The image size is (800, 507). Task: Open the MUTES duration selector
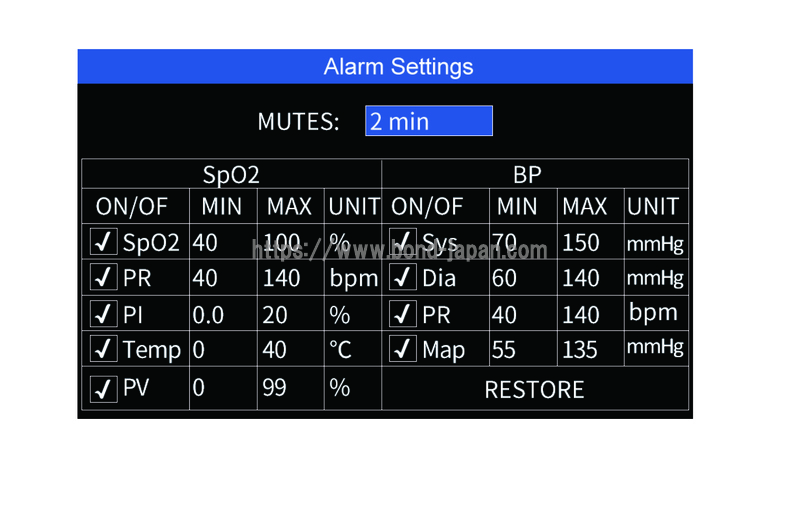pyautogui.click(x=429, y=121)
